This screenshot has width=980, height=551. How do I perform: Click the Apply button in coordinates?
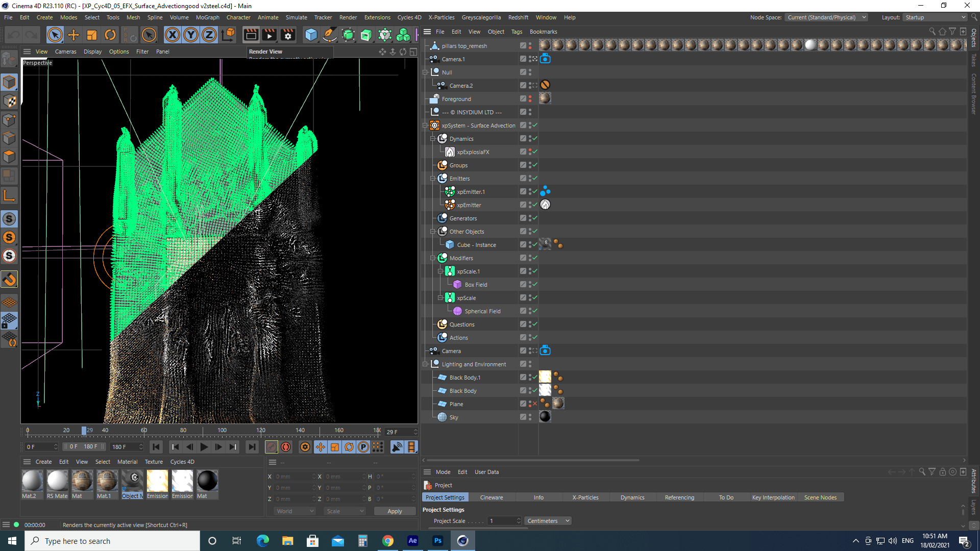coord(395,511)
